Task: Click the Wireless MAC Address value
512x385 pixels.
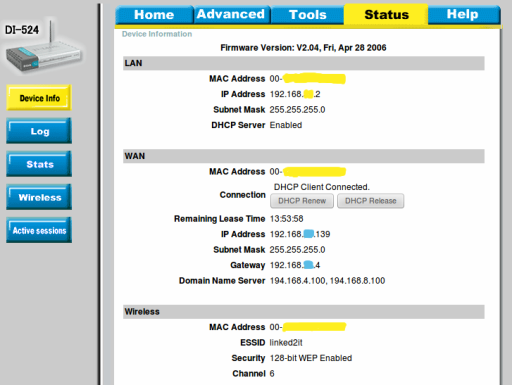Action: (308, 327)
